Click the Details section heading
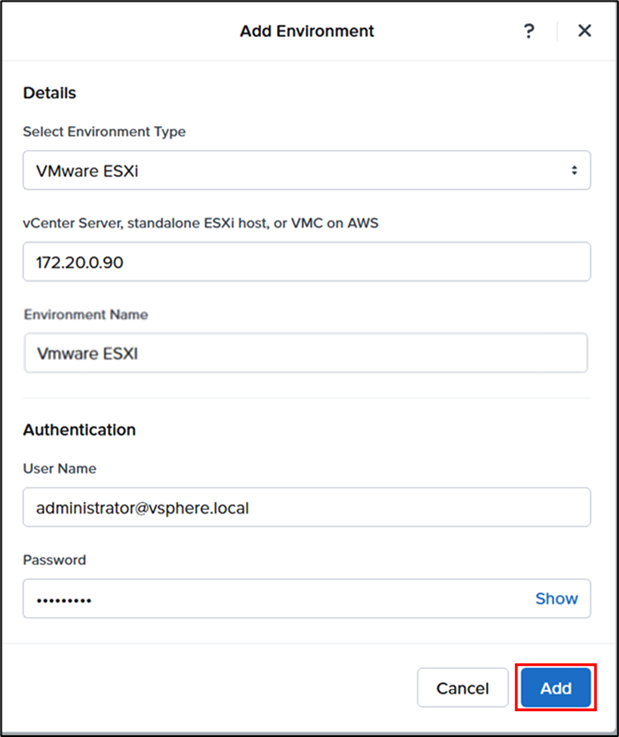 [x=50, y=93]
